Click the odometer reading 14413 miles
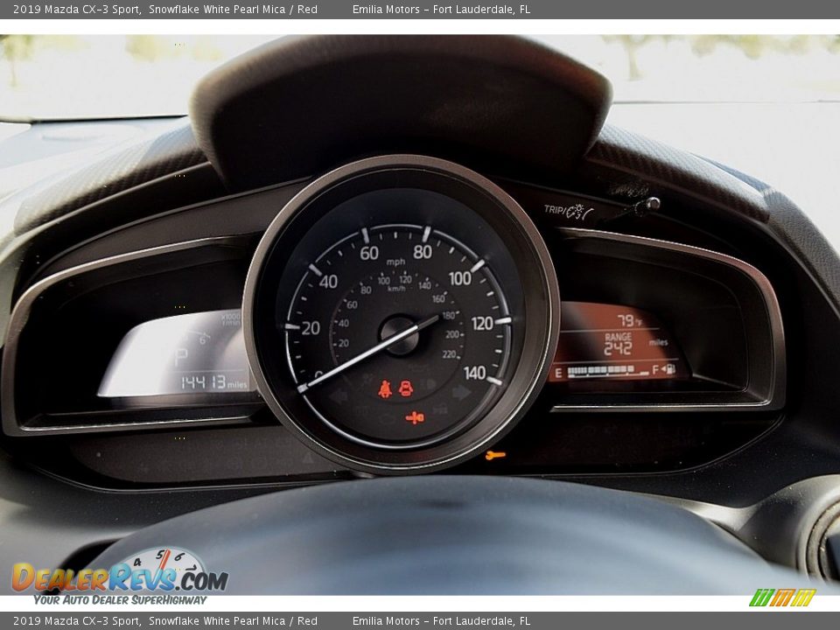 (x=214, y=382)
